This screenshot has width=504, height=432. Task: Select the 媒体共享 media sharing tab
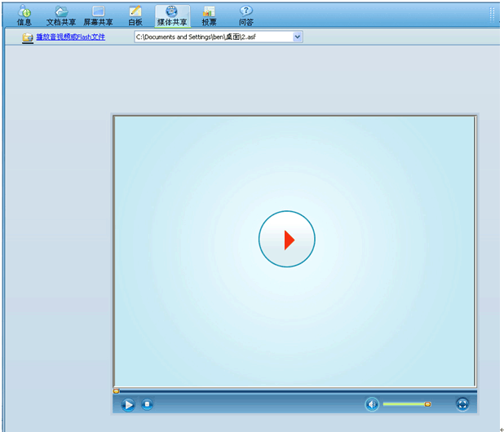tap(172, 15)
